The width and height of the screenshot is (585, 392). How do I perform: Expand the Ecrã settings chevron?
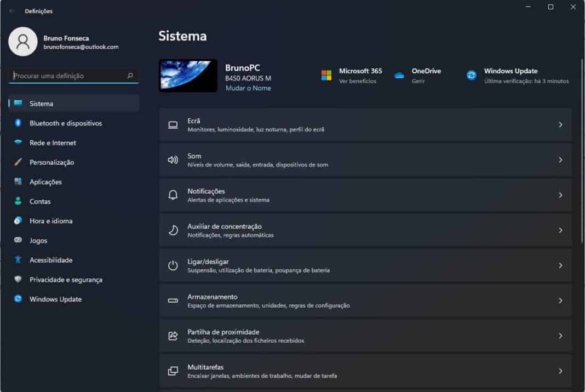tap(560, 124)
